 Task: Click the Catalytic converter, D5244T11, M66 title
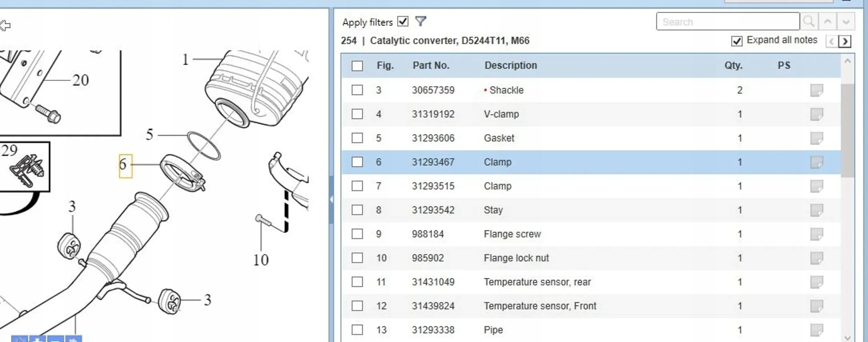[450, 41]
